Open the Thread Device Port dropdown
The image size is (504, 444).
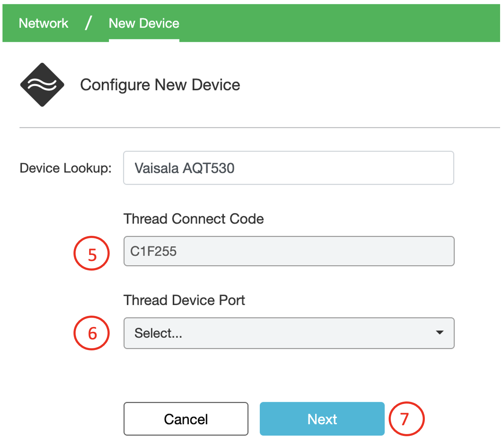(x=289, y=333)
